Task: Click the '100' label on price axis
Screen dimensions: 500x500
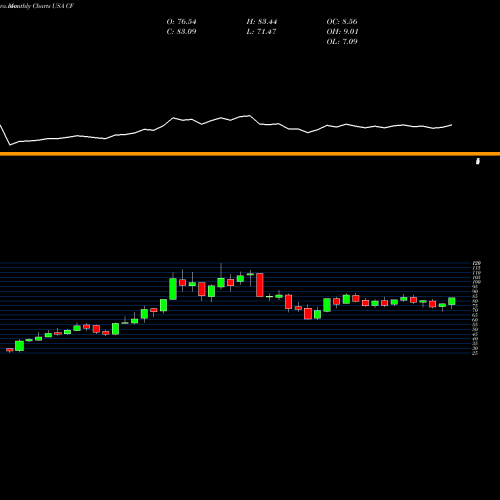Action: pyautogui.click(x=477, y=282)
